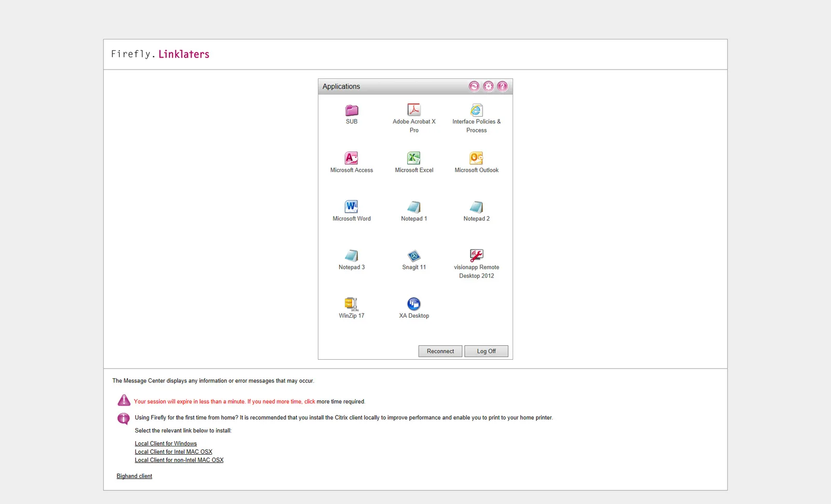This screenshot has height=504, width=831.
Task: Open Local Client for Intel MAC OSX link
Action: [173, 452]
